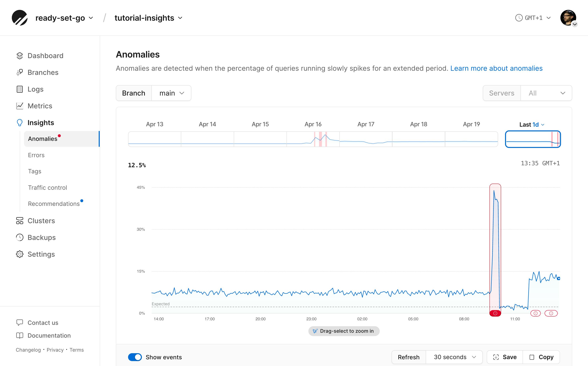Click the Clusters icon

pos(20,220)
